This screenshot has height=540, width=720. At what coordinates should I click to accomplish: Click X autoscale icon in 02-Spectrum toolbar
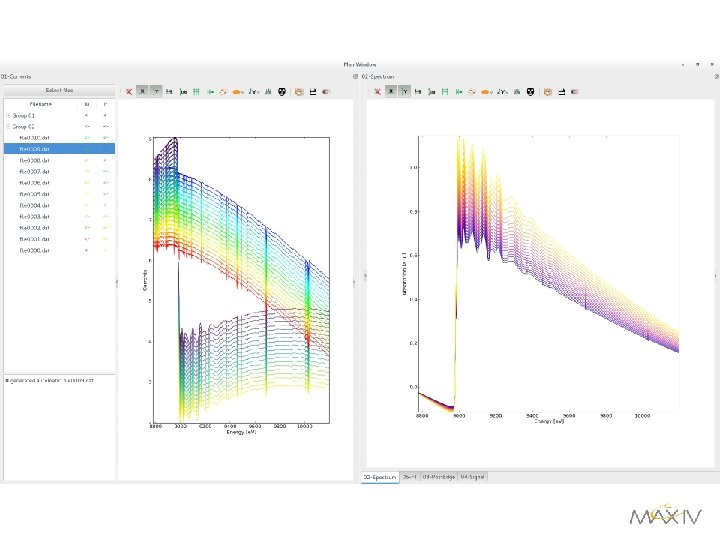[x=418, y=92]
